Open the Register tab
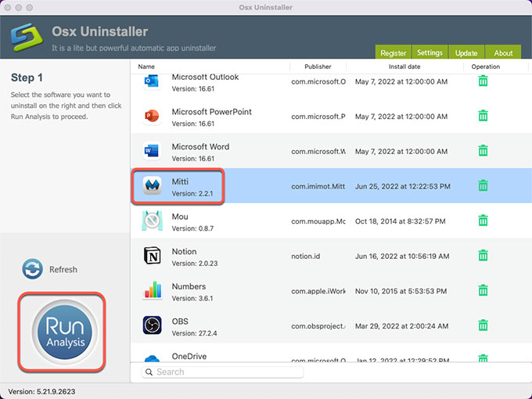 tap(393, 53)
